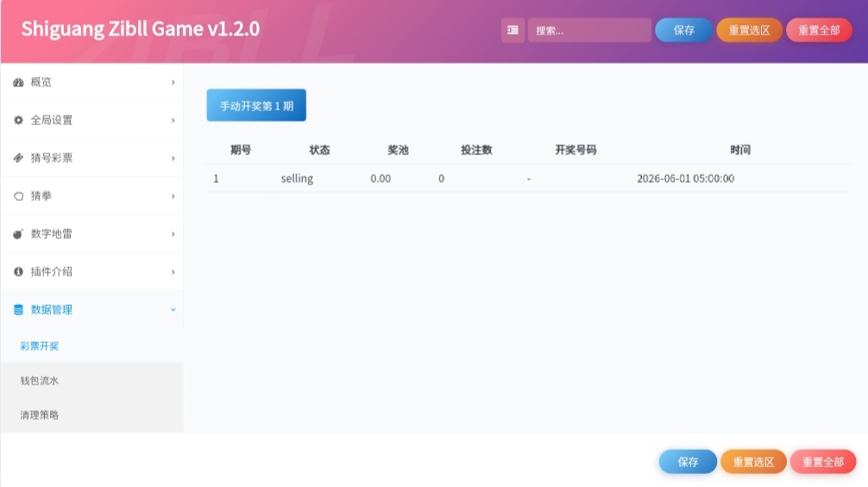Click the 手动开奖第 1 期 button
The image size is (868, 487).
[256, 105]
